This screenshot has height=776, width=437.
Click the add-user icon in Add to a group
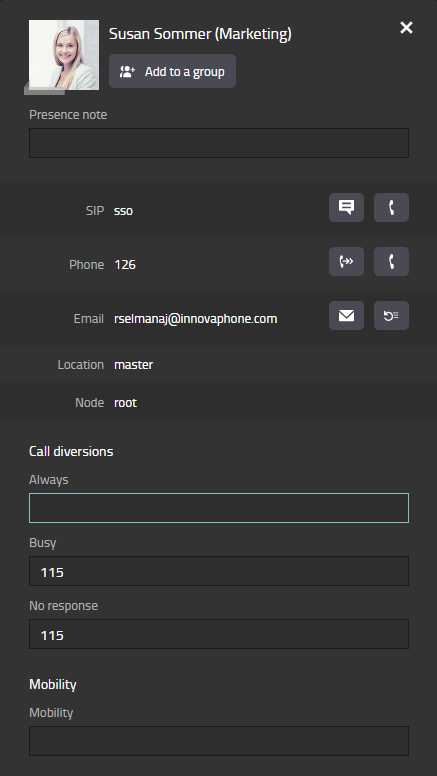point(128,71)
